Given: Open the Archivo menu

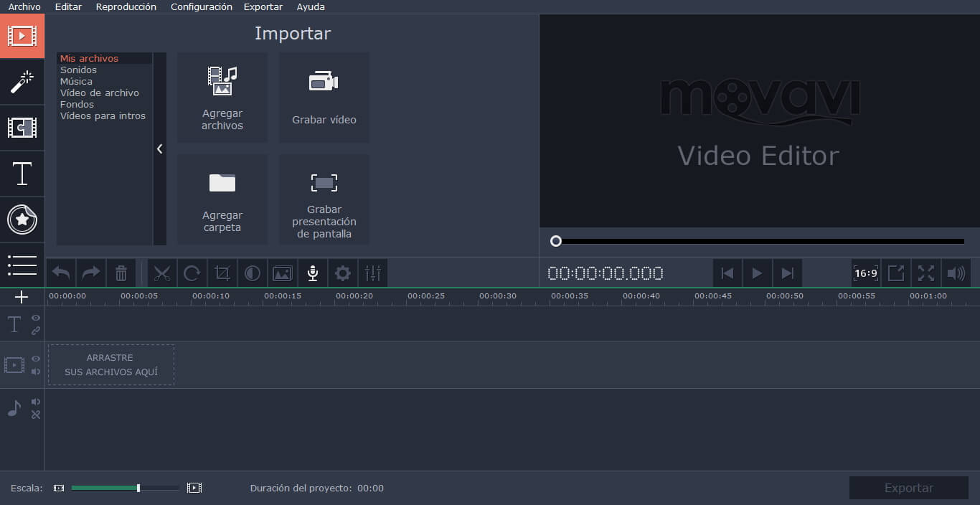Looking at the screenshot, I should (24, 6).
